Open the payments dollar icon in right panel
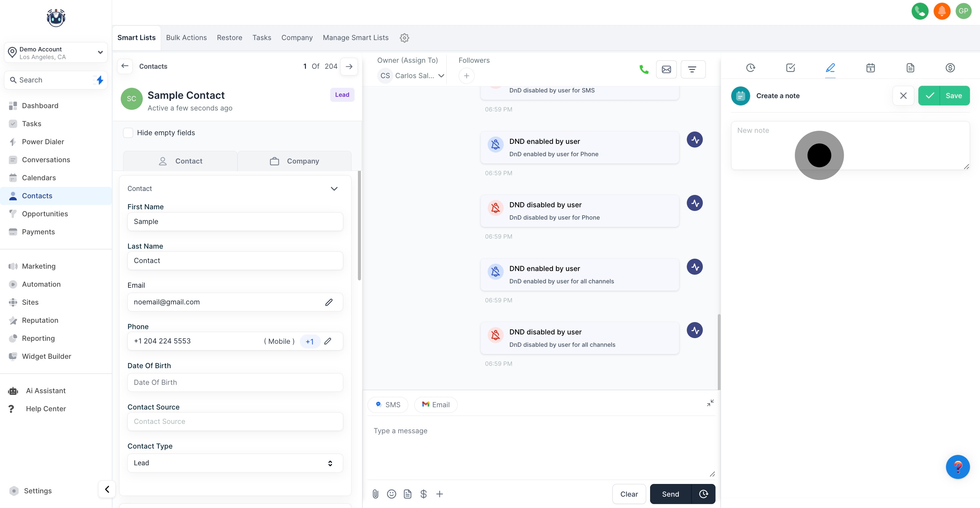 point(950,68)
